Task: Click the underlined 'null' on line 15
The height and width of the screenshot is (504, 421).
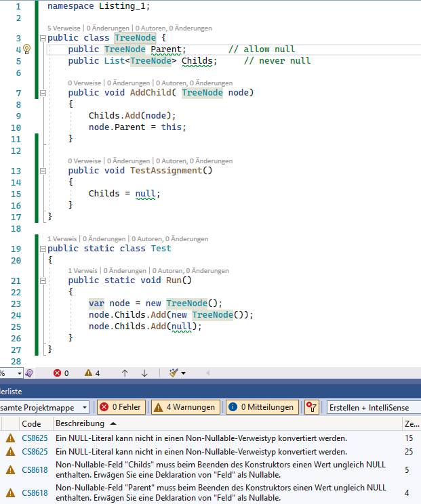Action: click(x=145, y=194)
